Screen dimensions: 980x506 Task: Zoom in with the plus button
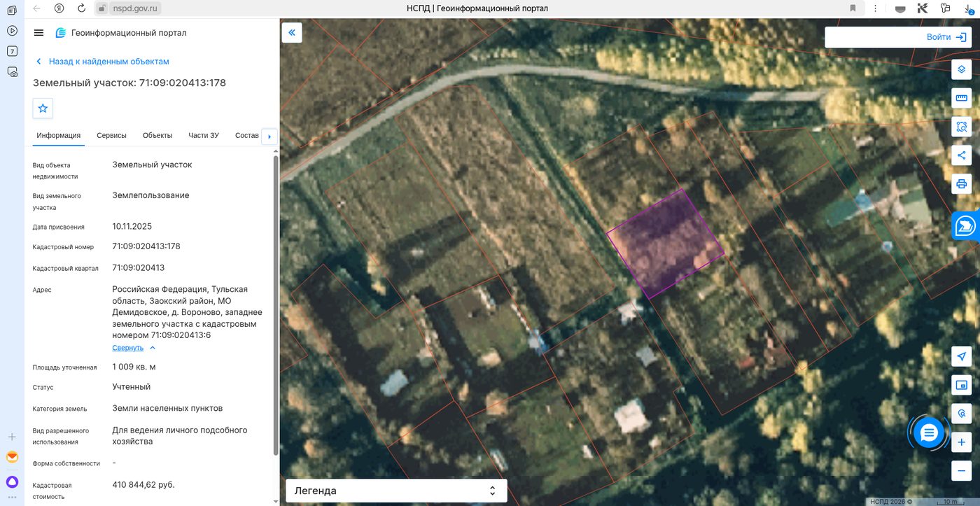coord(962,442)
